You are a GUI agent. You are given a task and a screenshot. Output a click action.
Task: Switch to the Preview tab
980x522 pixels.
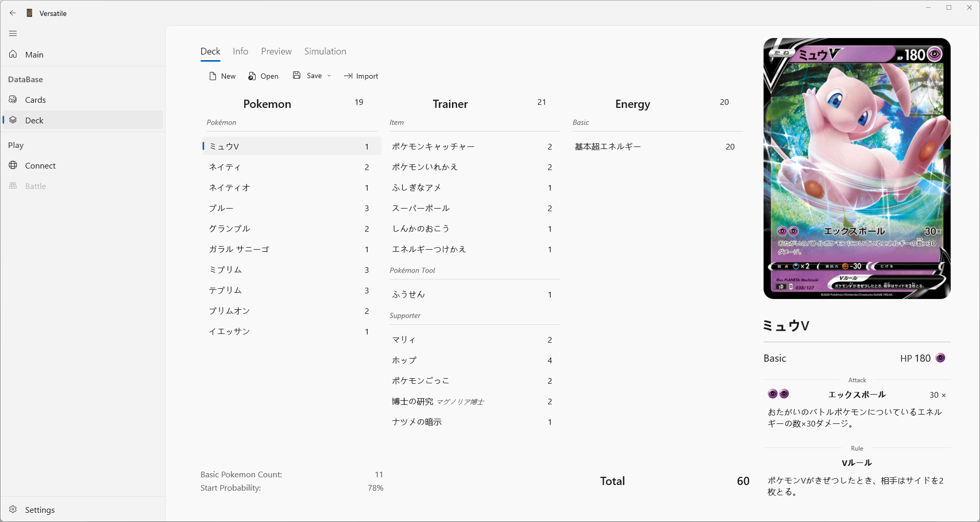(276, 51)
